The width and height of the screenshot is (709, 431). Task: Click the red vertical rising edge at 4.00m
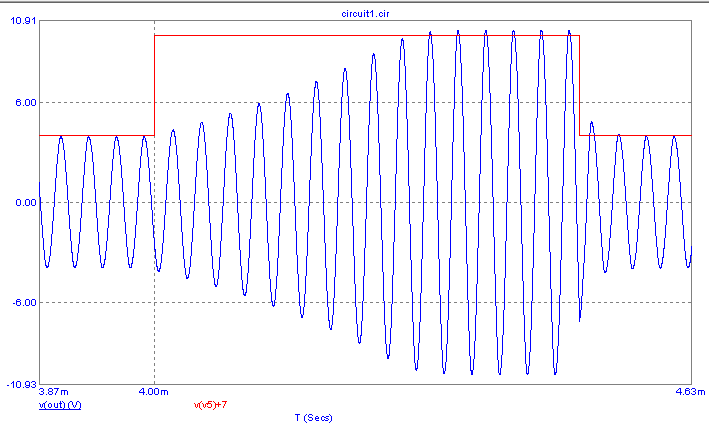click(154, 85)
